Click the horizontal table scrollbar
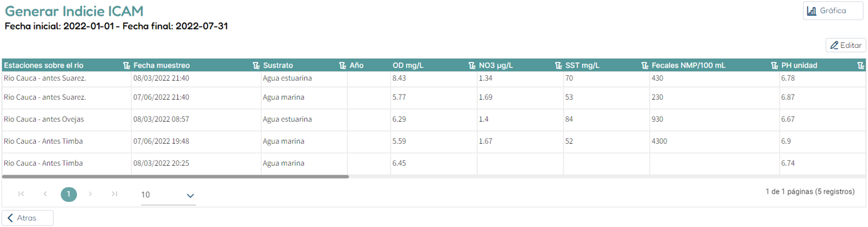The image size is (868, 227). 175,177
